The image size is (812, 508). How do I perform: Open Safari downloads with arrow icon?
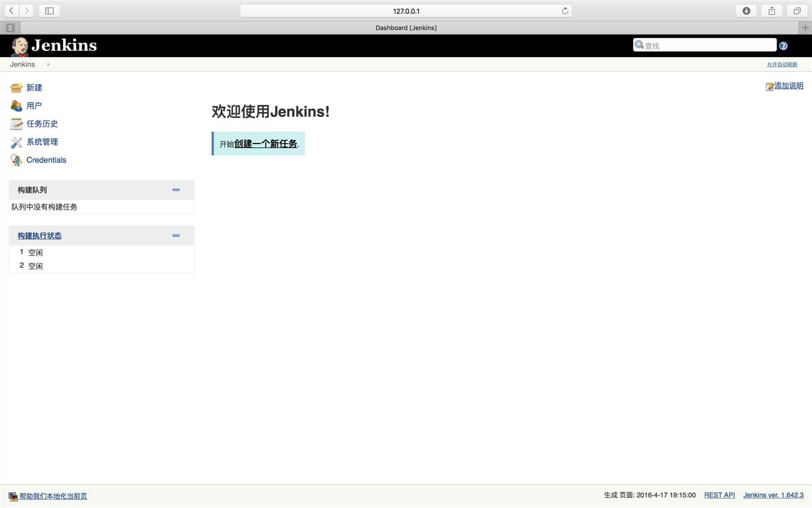click(x=746, y=11)
